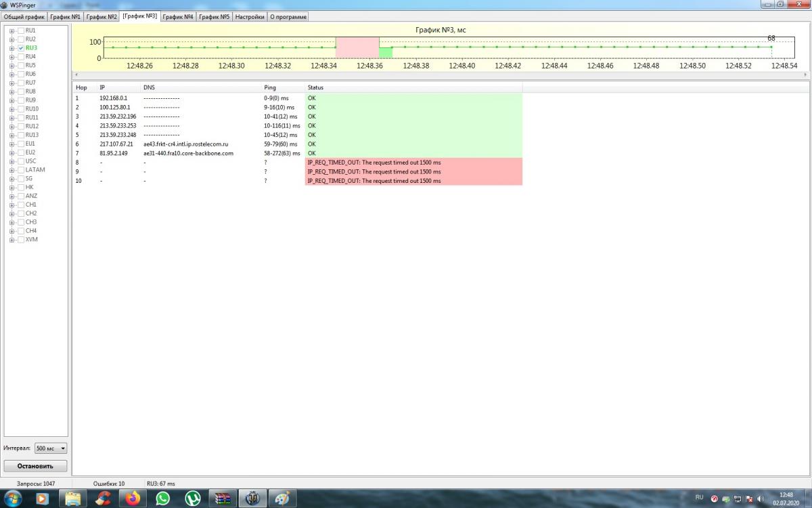Select the CH1 tree item label

point(31,205)
